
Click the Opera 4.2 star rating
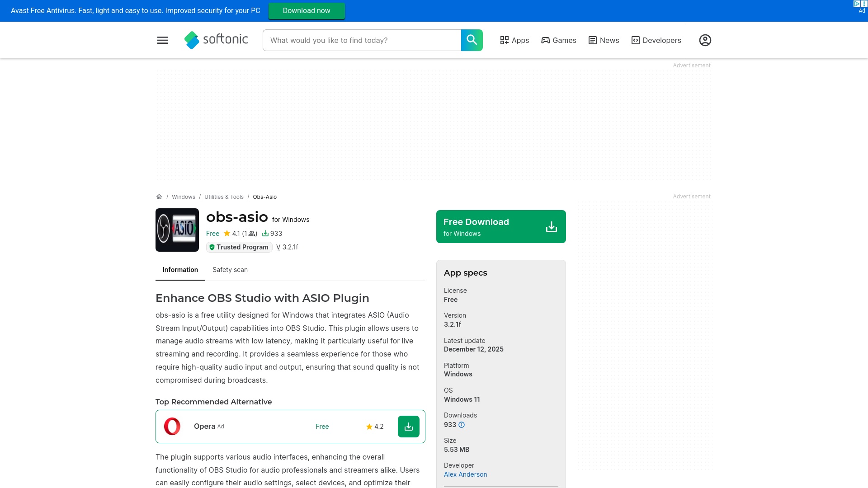click(x=375, y=427)
